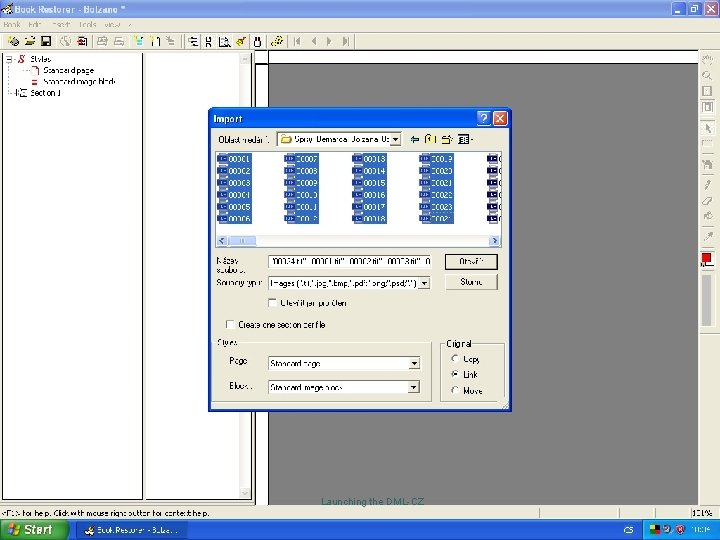Open the Page style dropdown
The width and height of the screenshot is (720, 540).
click(414, 363)
